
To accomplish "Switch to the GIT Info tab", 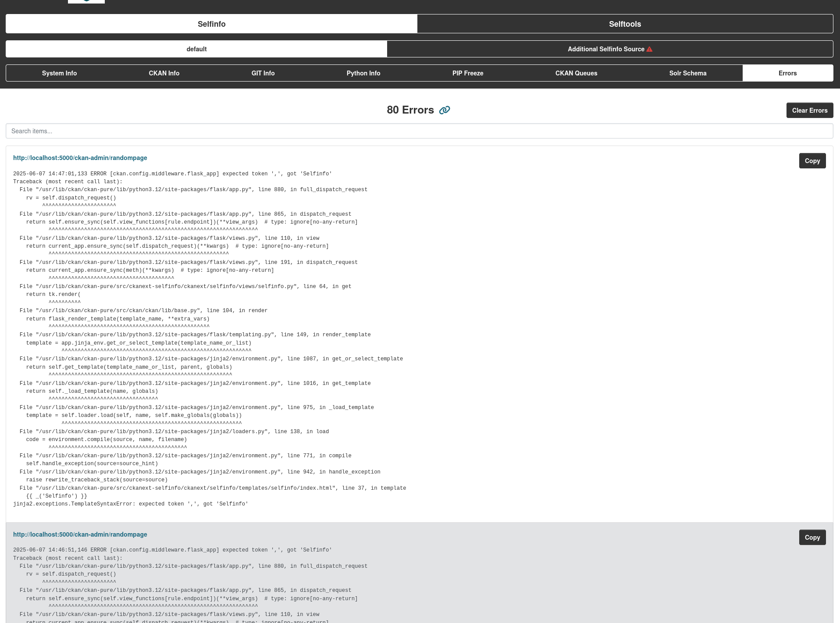I will pos(263,73).
